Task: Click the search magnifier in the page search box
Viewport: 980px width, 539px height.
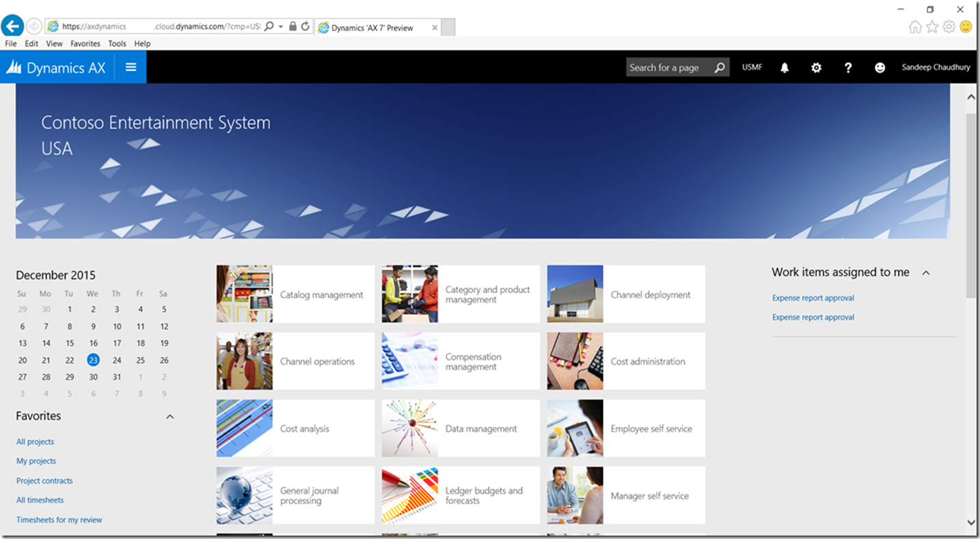Action: point(720,68)
